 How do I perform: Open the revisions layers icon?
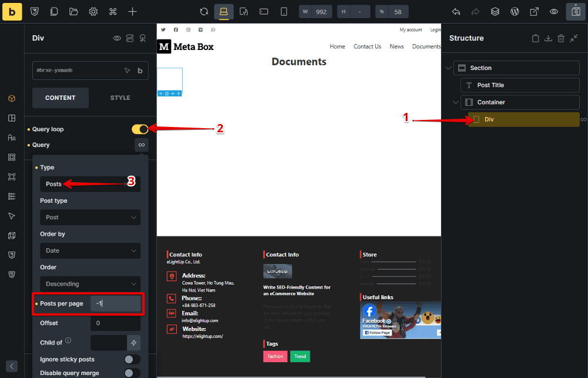pos(495,12)
